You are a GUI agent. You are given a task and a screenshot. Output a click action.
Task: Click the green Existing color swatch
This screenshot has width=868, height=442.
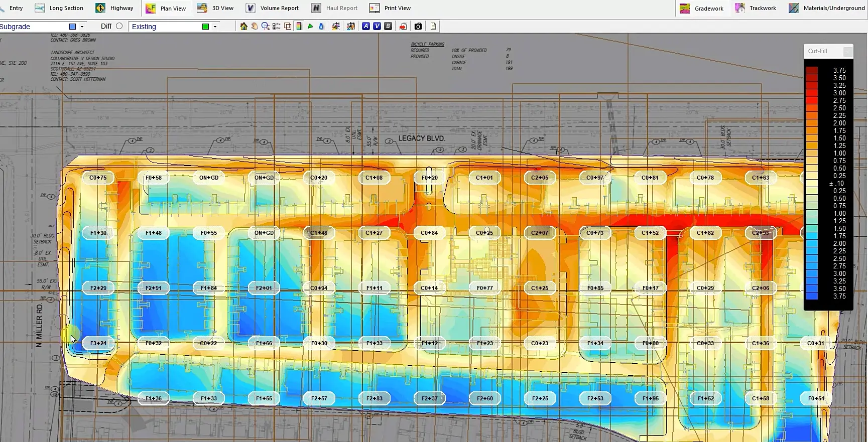click(205, 27)
